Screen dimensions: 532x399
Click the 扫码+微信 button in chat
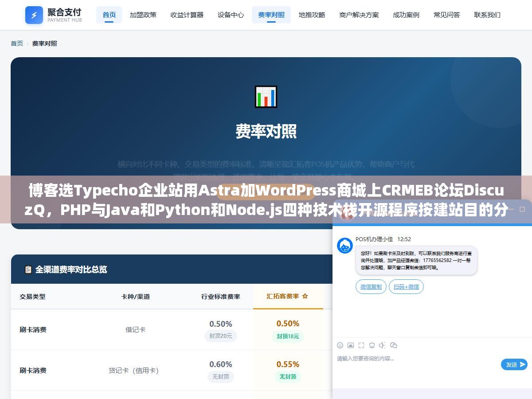point(406,286)
